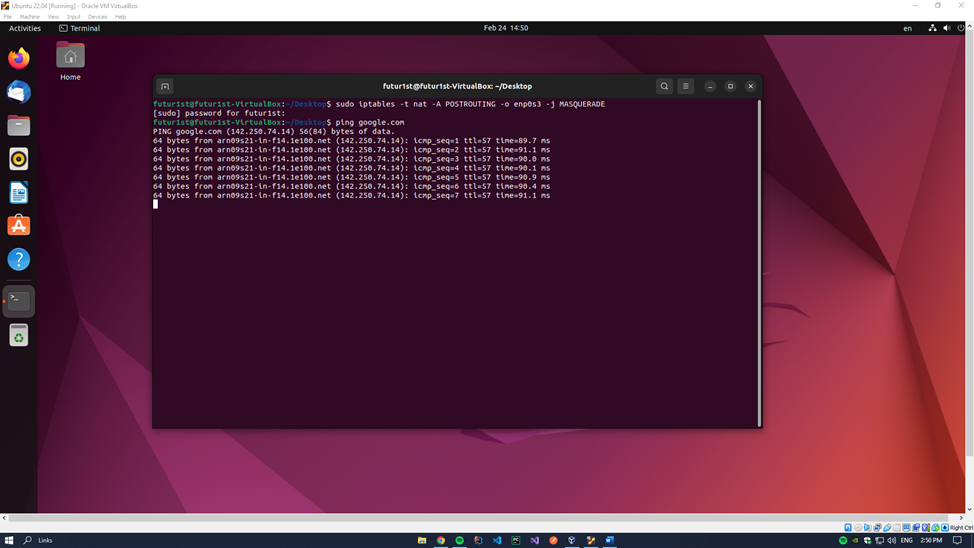The image size is (974, 548).
Task: Click the Activities button
Action: pyautogui.click(x=25, y=28)
